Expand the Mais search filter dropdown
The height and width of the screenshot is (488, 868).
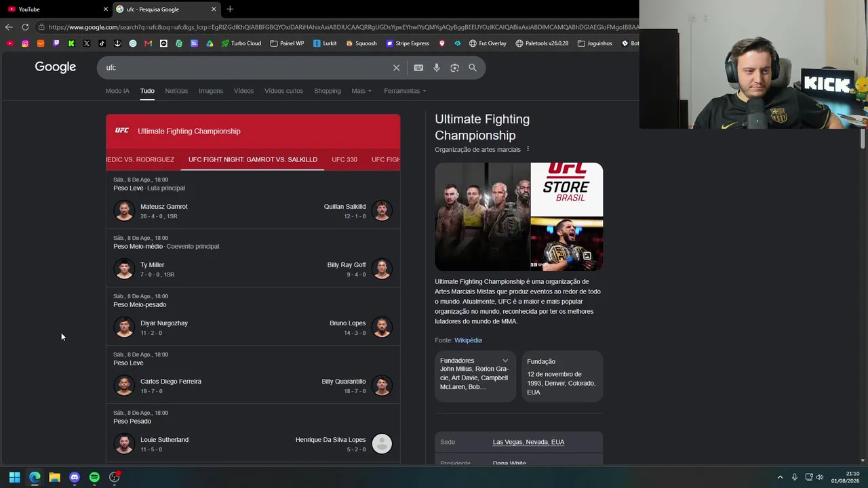361,91
